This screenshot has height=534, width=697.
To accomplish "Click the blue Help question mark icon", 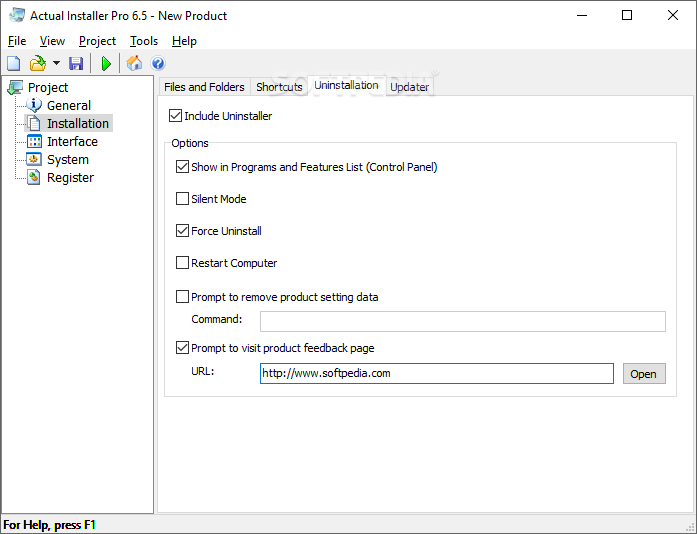I will 158,64.
